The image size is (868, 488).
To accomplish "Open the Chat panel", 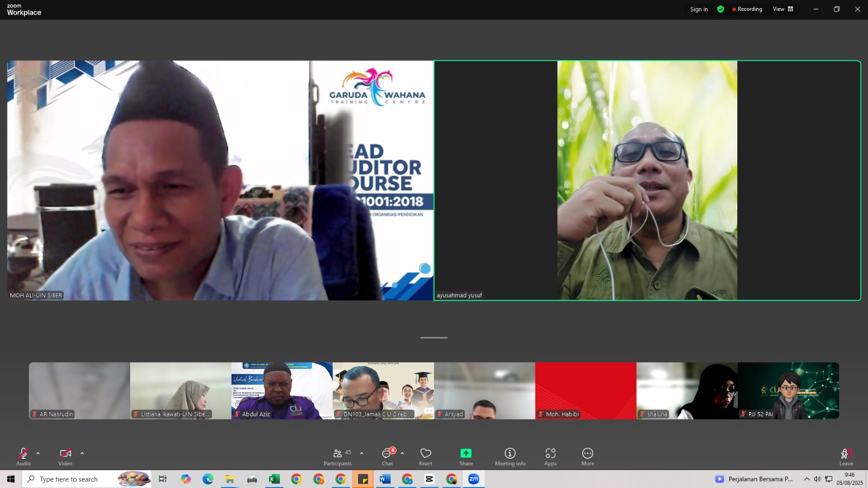I will point(387,456).
